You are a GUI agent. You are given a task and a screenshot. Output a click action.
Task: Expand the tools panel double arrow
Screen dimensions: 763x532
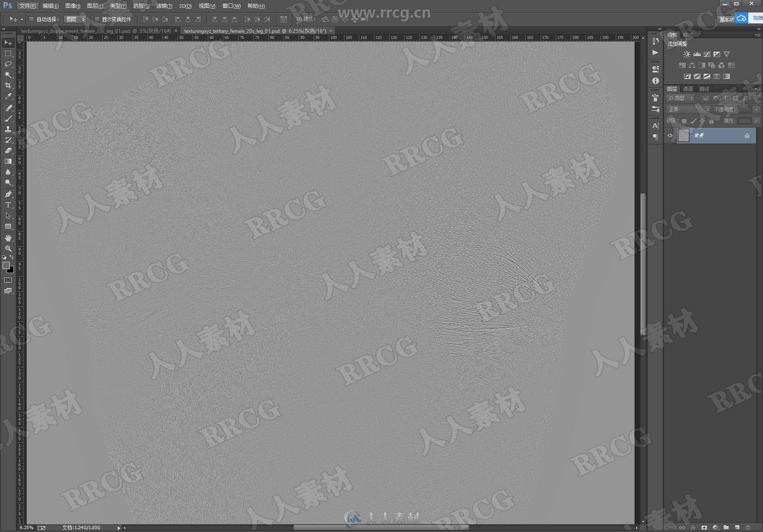tap(4, 29)
